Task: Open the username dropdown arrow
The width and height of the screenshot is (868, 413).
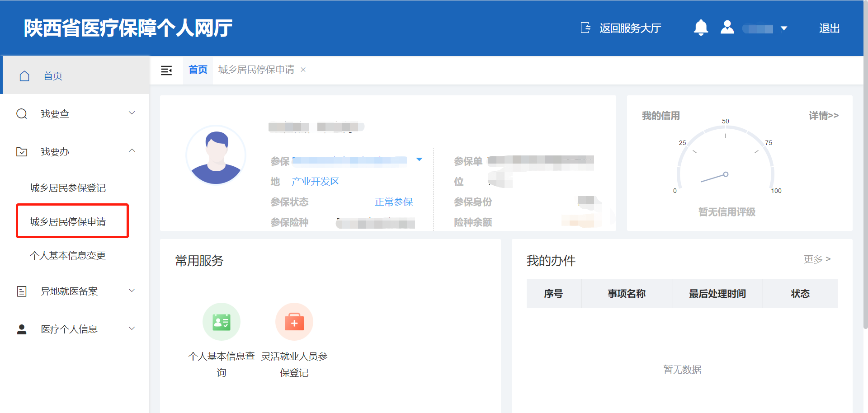Action: pyautogui.click(x=784, y=28)
